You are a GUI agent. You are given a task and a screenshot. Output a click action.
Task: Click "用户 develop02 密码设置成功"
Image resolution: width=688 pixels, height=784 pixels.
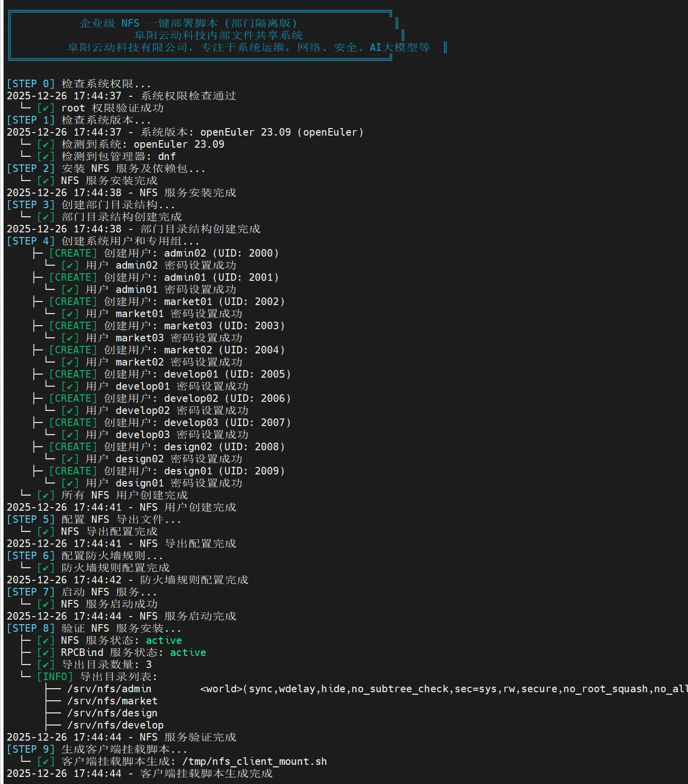point(167,410)
